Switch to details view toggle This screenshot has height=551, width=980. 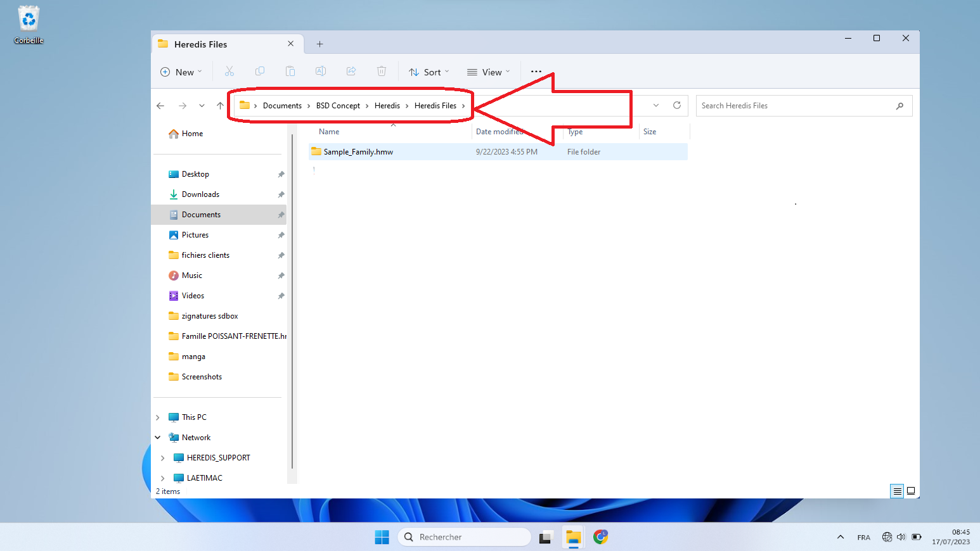[x=897, y=491]
